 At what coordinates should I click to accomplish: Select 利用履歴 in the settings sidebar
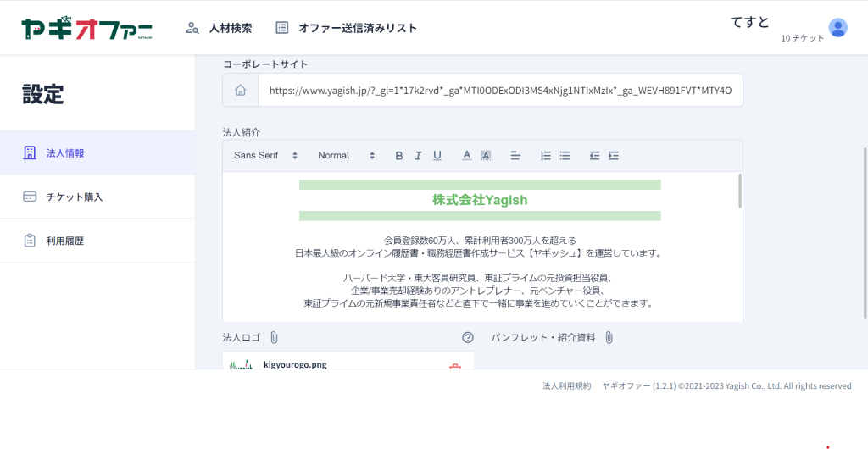[97, 241]
